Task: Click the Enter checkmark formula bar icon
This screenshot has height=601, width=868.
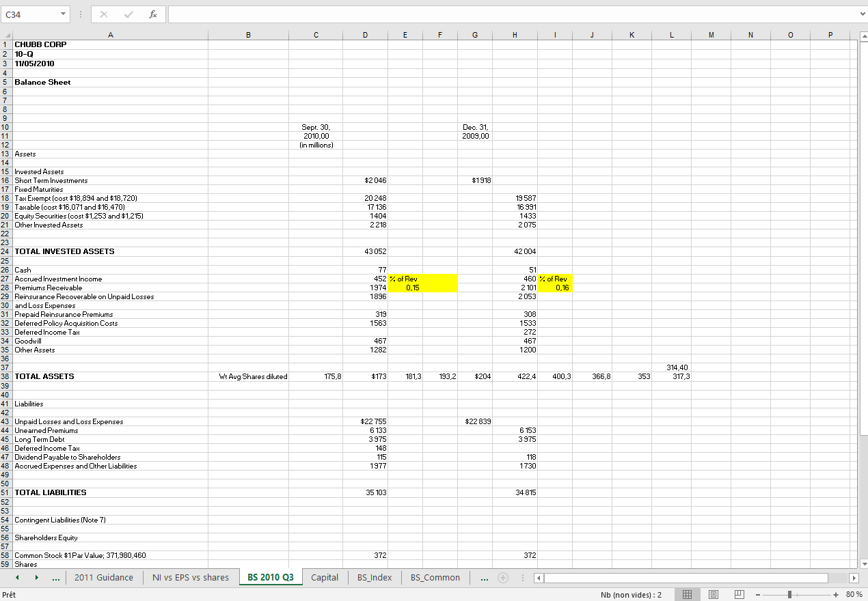Action: 128,14
